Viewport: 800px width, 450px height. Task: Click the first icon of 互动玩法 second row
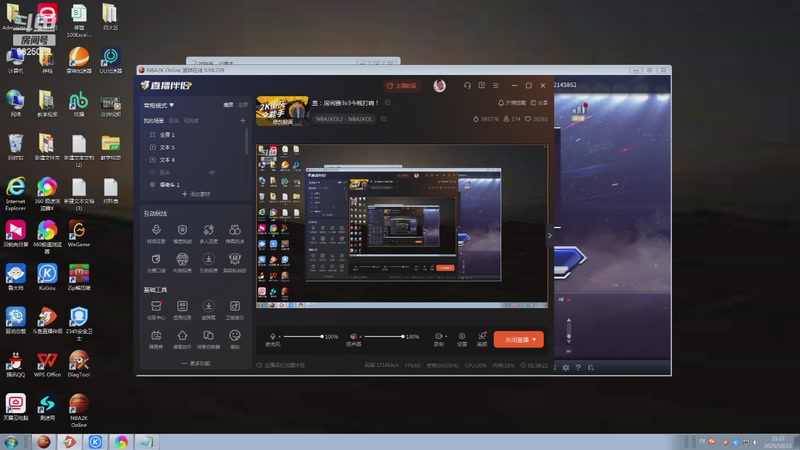pos(156,259)
